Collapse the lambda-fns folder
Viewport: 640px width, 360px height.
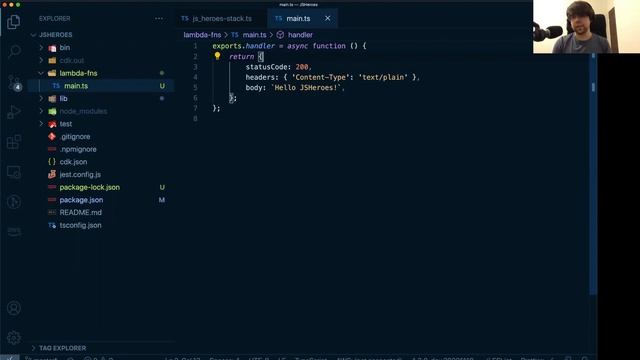[x=41, y=73]
